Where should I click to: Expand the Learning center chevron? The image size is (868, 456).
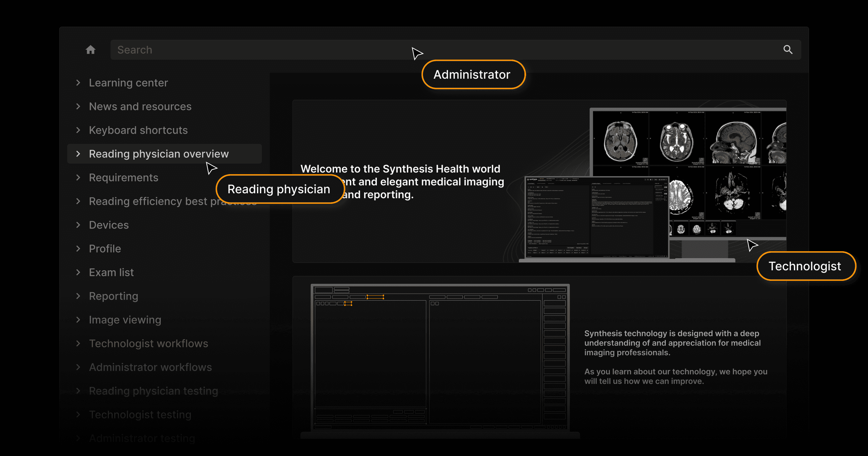78,83
